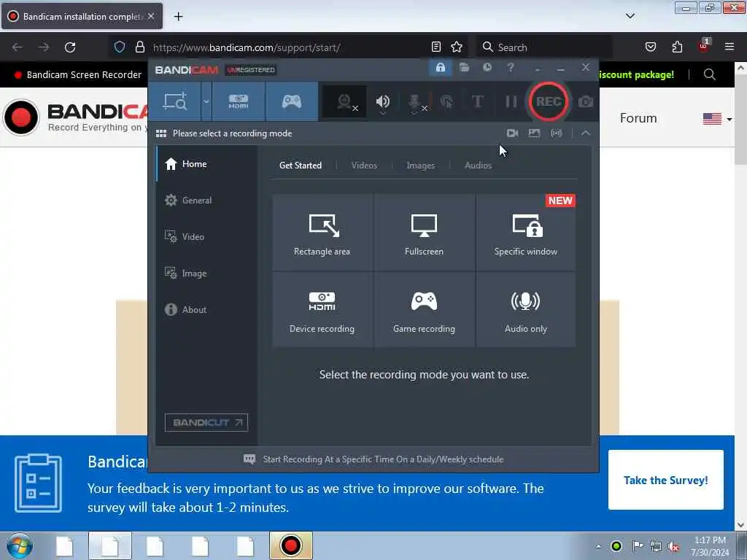Open the About section in Bandicam sidebar
The width and height of the screenshot is (747, 560).
(x=206, y=309)
